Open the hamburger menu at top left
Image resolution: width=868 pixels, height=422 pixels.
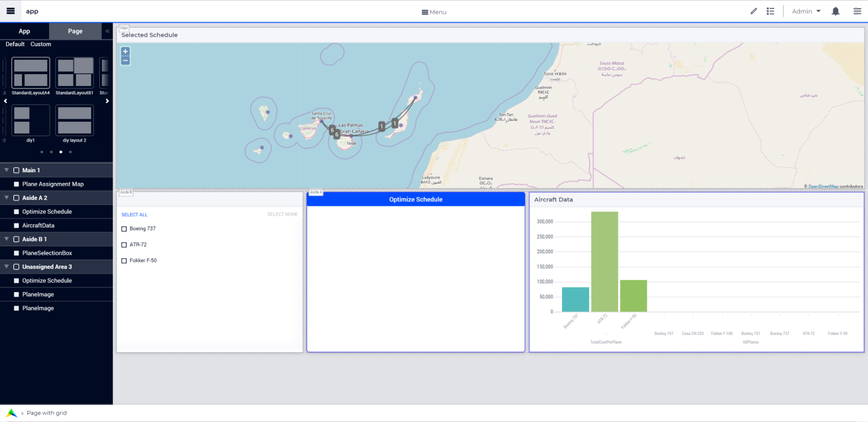(x=10, y=11)
